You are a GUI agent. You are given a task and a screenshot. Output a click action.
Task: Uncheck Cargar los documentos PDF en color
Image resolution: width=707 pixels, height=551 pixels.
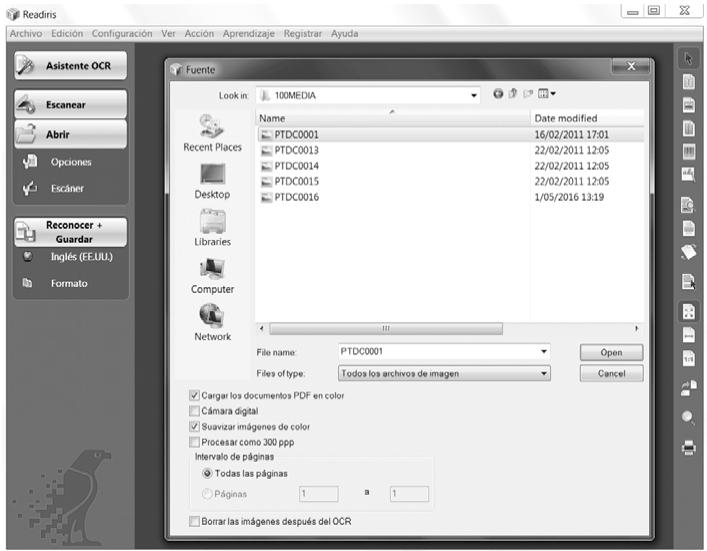(194, 395)
